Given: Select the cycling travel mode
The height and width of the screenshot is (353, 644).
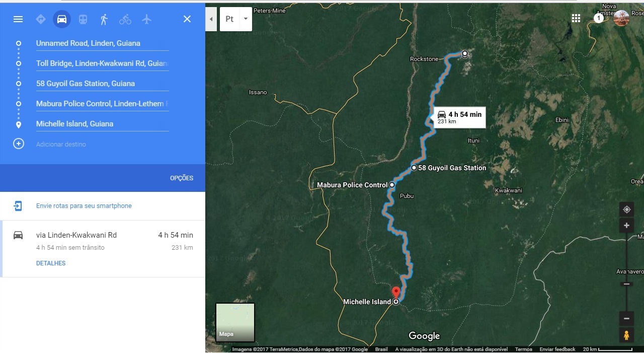Looking at the screenshot, I should (125, 19).
